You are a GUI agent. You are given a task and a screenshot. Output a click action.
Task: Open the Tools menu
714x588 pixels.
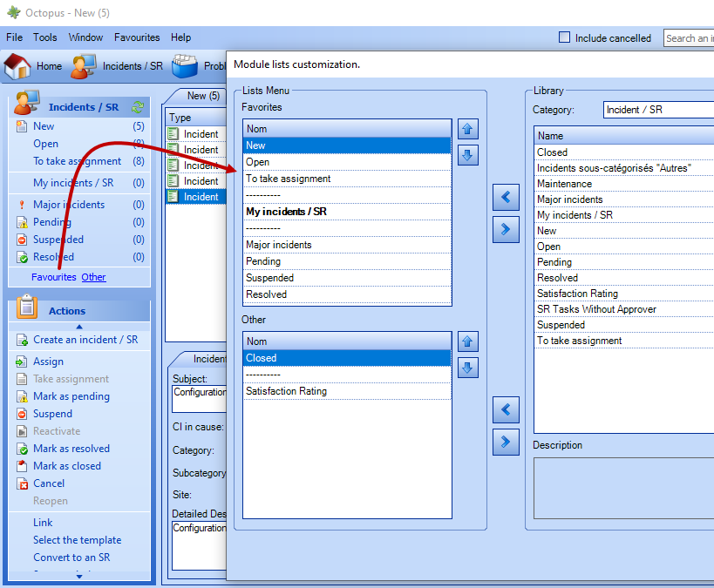(x=45, y=37)
